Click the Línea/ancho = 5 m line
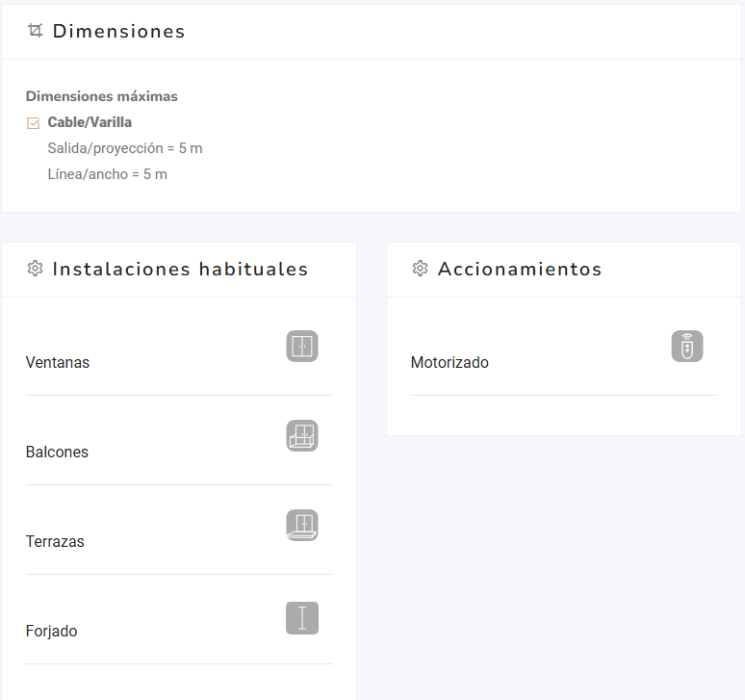 pyautogui.click(x=107, y=174)
